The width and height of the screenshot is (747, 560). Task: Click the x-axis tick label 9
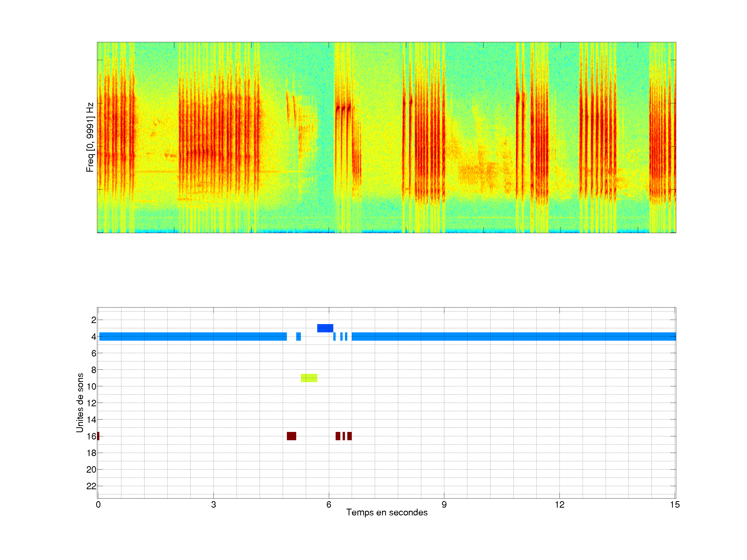click(x=444, y=505)
